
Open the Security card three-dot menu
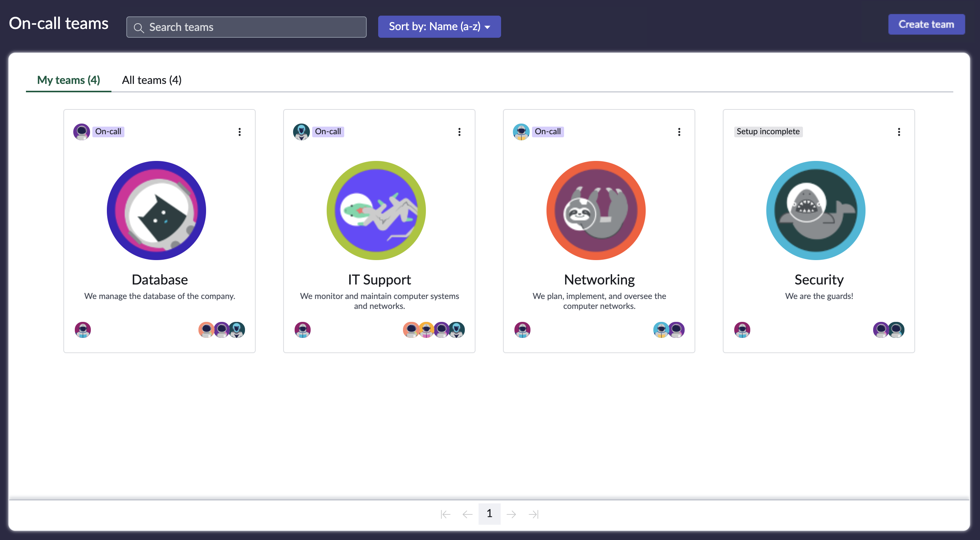point(899,132)
